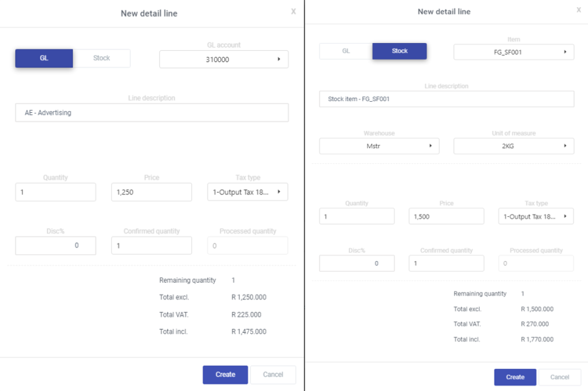Close the right New detail line dialog
588x391 pixels.
578,10
